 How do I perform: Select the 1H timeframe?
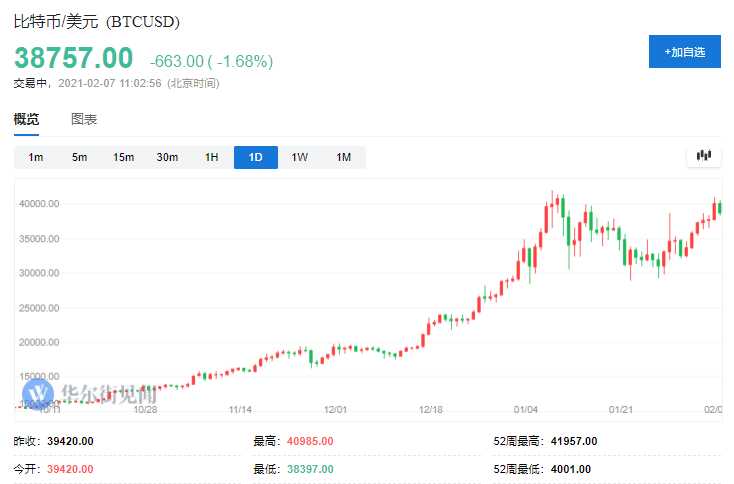tap(211, 157)
